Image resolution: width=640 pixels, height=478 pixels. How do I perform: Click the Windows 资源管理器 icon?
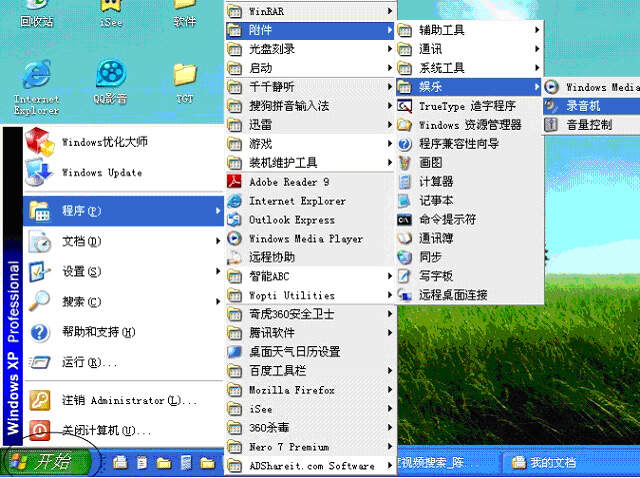point(404,125)
